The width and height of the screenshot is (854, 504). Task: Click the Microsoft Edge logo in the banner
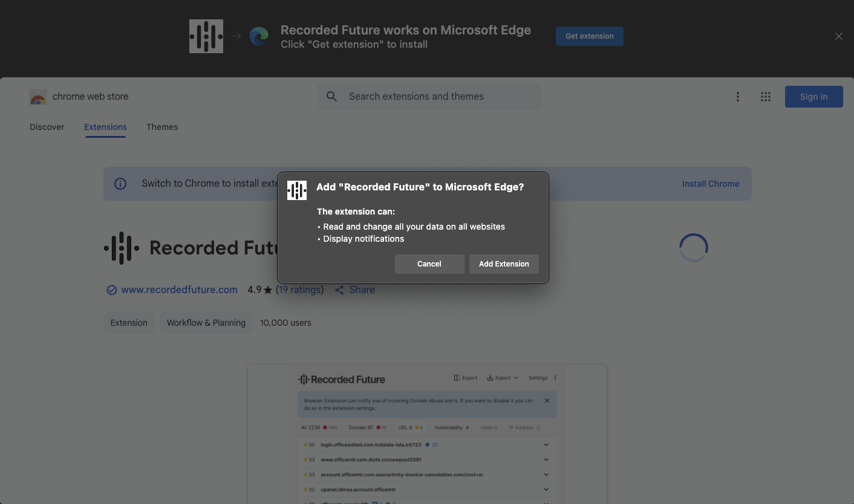(x=259, y=36)
